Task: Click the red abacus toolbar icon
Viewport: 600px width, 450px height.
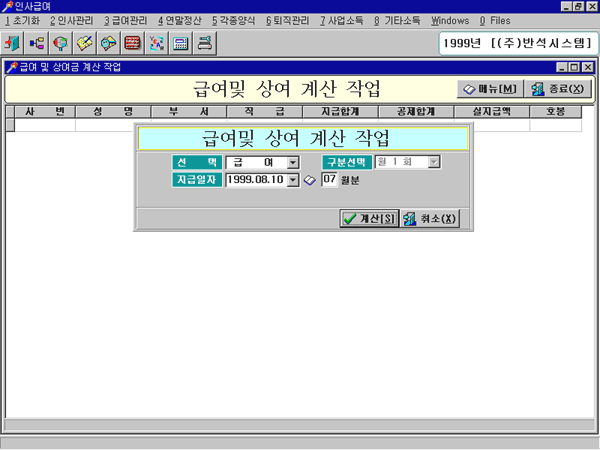Action: [x=133, y=43]
